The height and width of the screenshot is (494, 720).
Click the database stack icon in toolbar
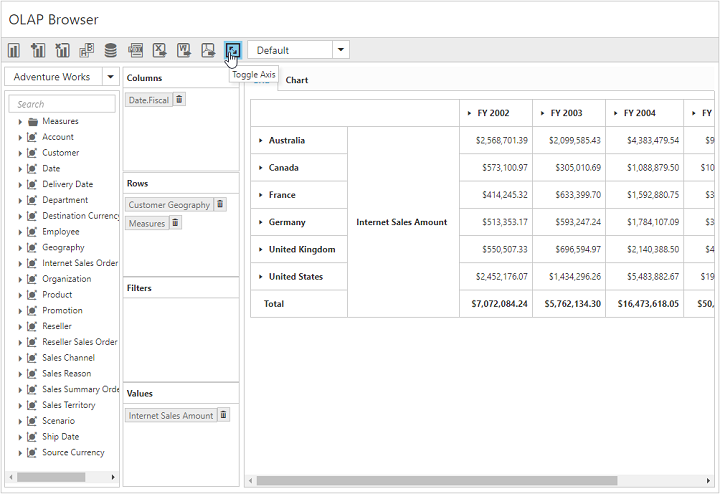[x=111, y=50]
